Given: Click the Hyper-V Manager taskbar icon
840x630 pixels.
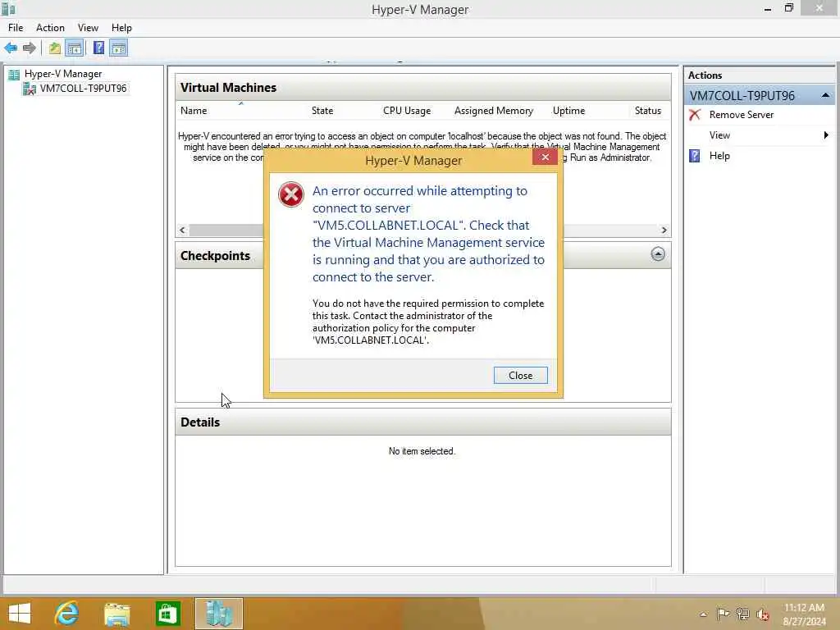Looking at the screenshot, I should click(219, 614).
